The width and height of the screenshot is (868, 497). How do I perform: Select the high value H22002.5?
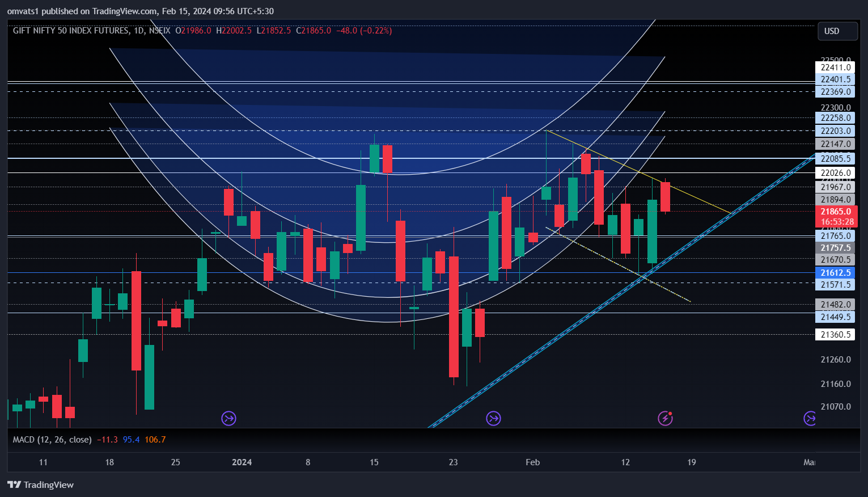click(x=234, y=31)
